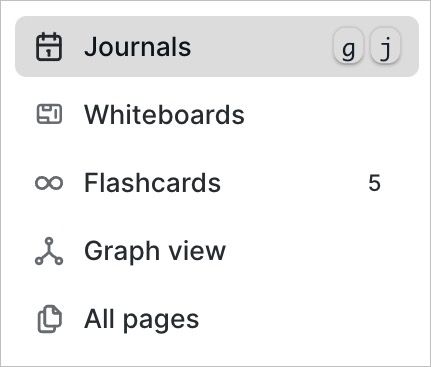The width and height of the screenshot is (431, 367).
Task: Select the "Journals" text label
Action: [138, 47]
